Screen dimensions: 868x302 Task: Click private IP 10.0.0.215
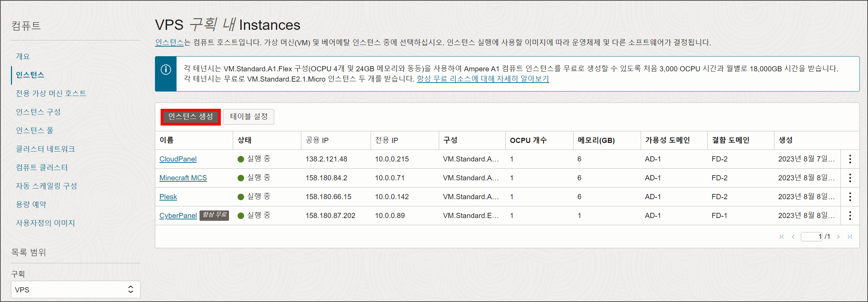[x=392, y=159]
